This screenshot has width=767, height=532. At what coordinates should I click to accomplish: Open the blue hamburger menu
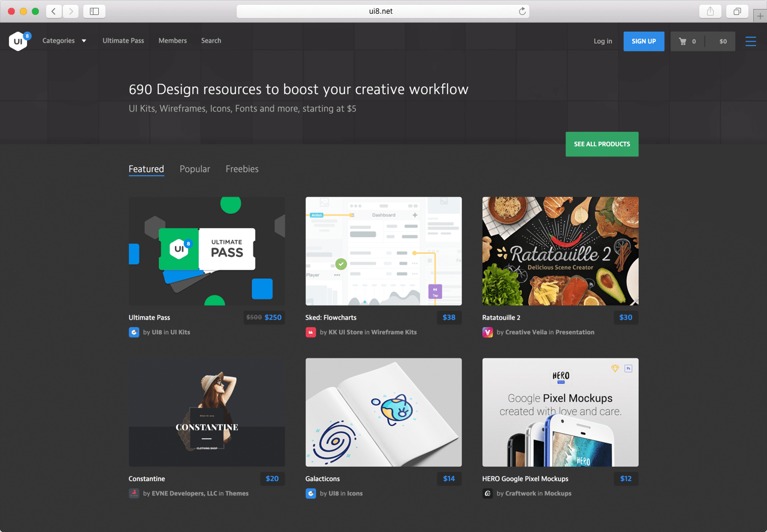(x=750, y=41)
